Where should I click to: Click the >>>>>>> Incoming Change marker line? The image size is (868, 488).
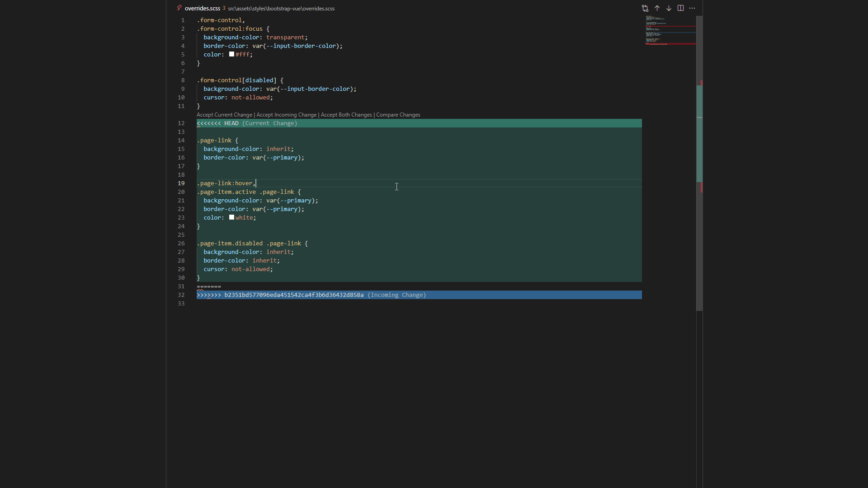click(x=419, y=295)
